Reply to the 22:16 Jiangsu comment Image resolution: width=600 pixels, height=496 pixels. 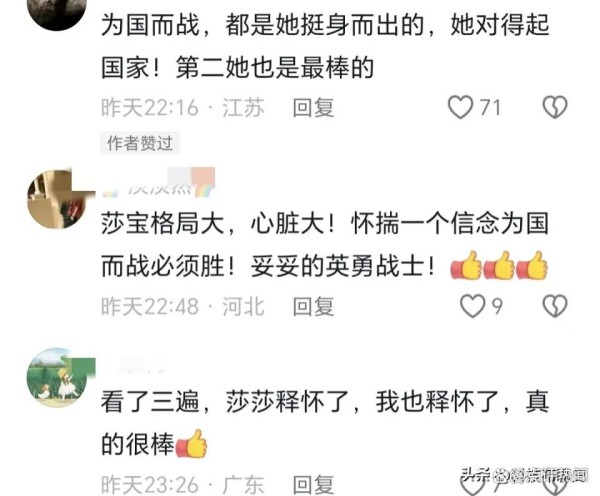click(313, 108)
